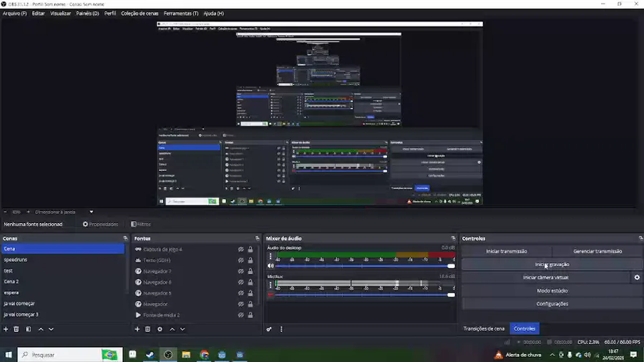Click OBS Studio taskbar icon
The height and width of the screenshot is (362, 644).
click(x=168, y=355)
